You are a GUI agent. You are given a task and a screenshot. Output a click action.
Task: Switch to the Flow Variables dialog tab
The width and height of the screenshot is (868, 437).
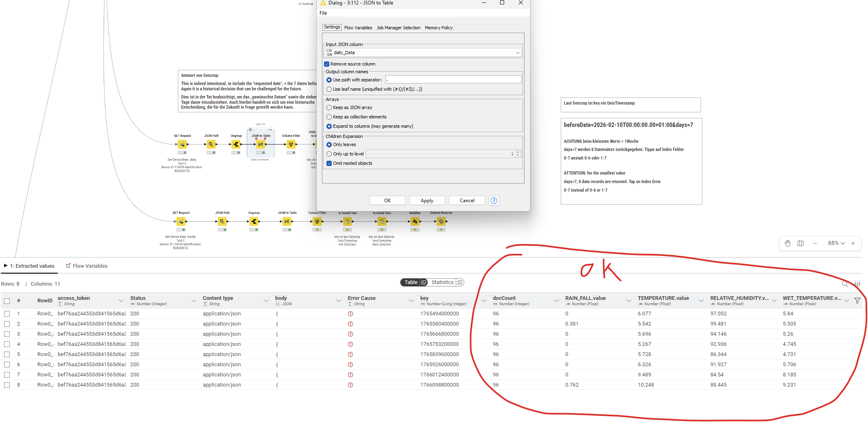coord(358,28)
